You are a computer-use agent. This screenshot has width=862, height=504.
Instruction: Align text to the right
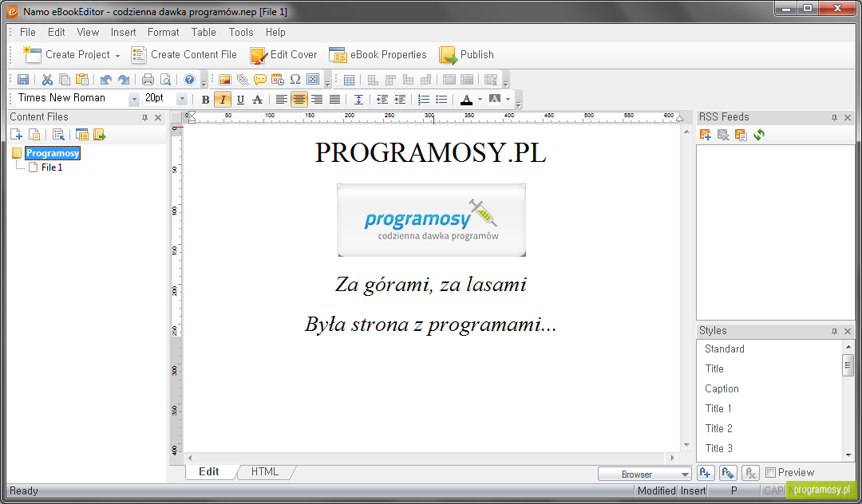[x=317, y=100]
